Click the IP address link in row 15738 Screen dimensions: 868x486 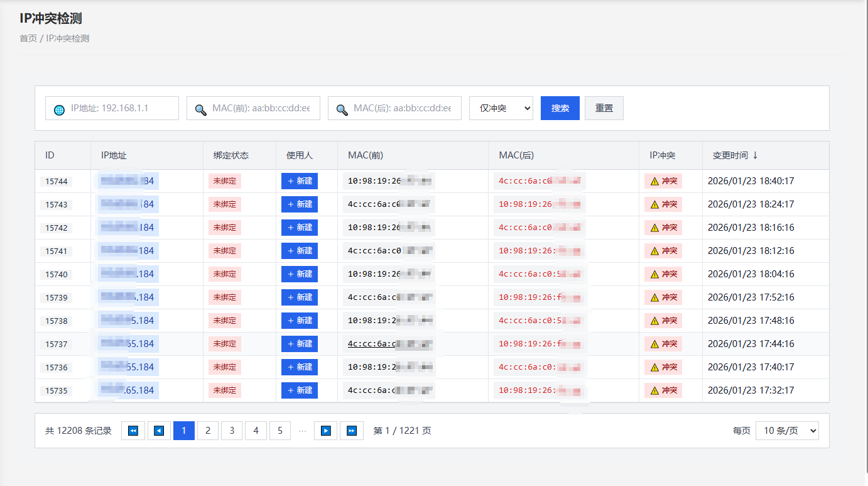pos(128,321)
